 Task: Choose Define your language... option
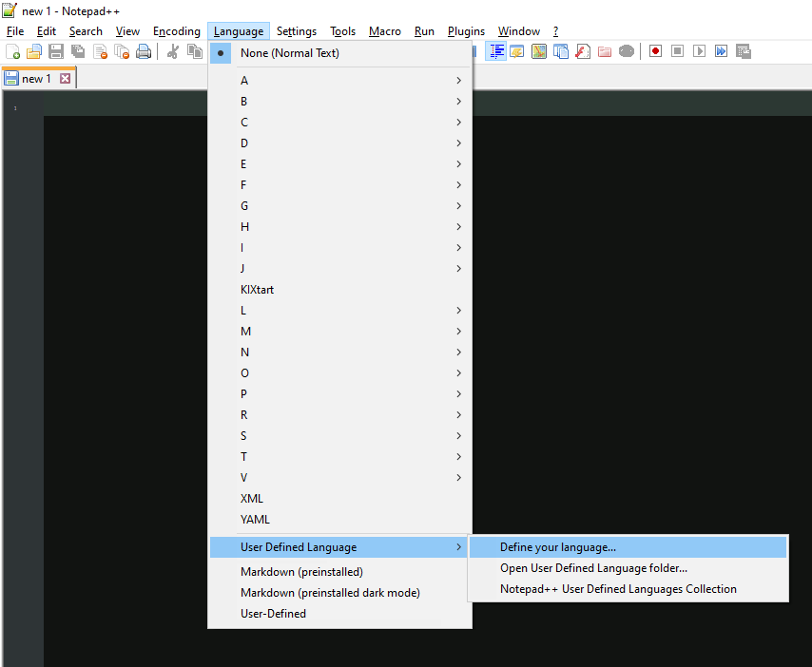(628, 547)
